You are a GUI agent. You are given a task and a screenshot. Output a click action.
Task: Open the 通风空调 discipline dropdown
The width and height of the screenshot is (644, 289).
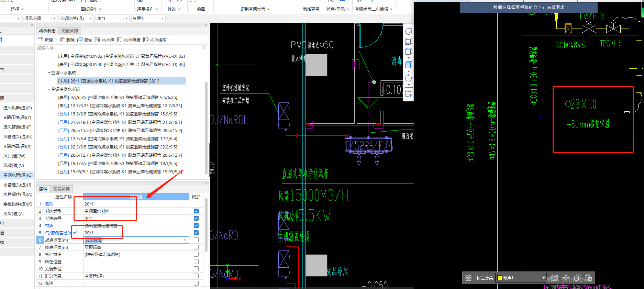[40, 18]
